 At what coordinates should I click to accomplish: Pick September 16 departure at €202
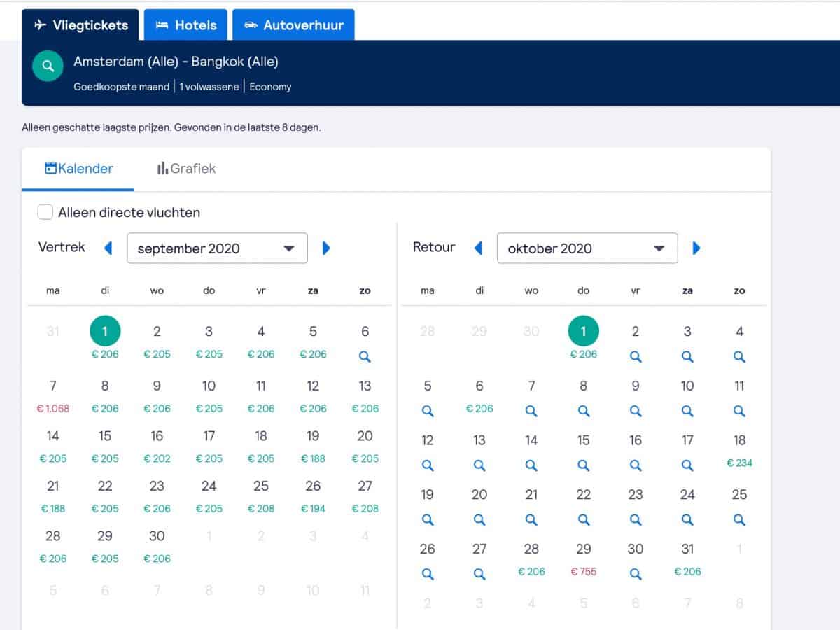(157, 447)
